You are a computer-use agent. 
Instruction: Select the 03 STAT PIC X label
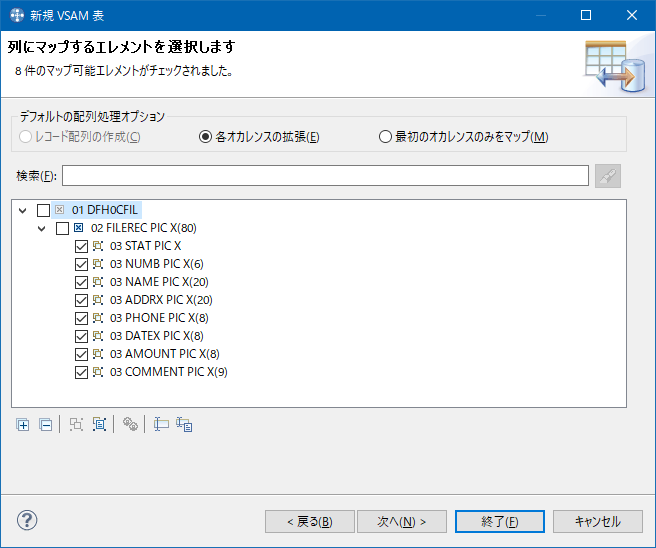click(x=145, y=246)
